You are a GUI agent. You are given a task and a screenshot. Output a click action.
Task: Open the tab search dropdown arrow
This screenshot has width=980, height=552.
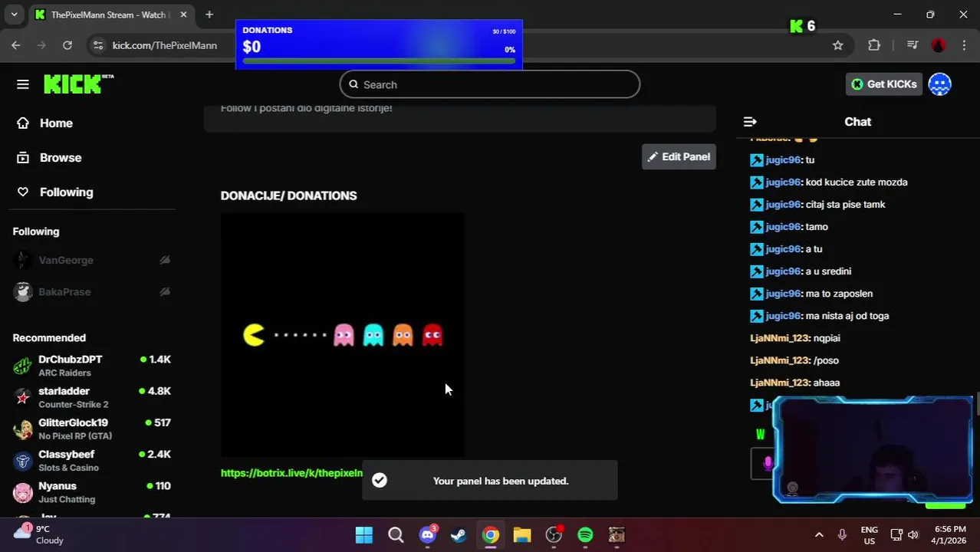14,15
